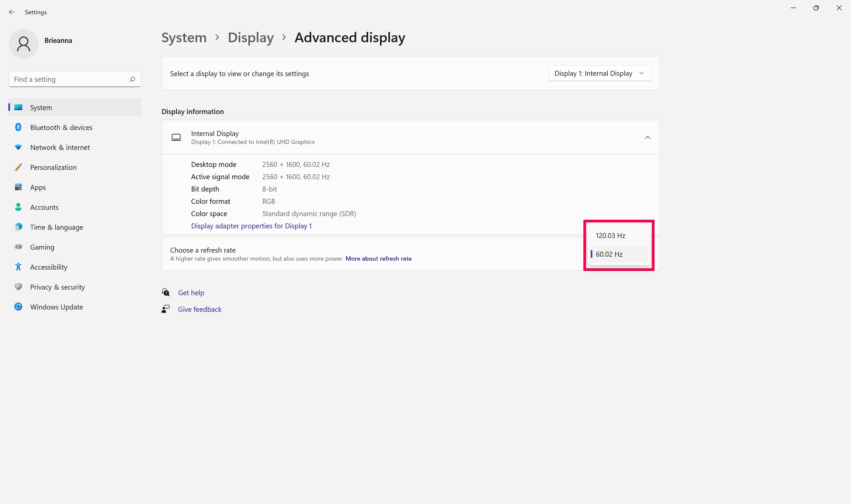Open Bluetooth & devices settings

(61, 127)
